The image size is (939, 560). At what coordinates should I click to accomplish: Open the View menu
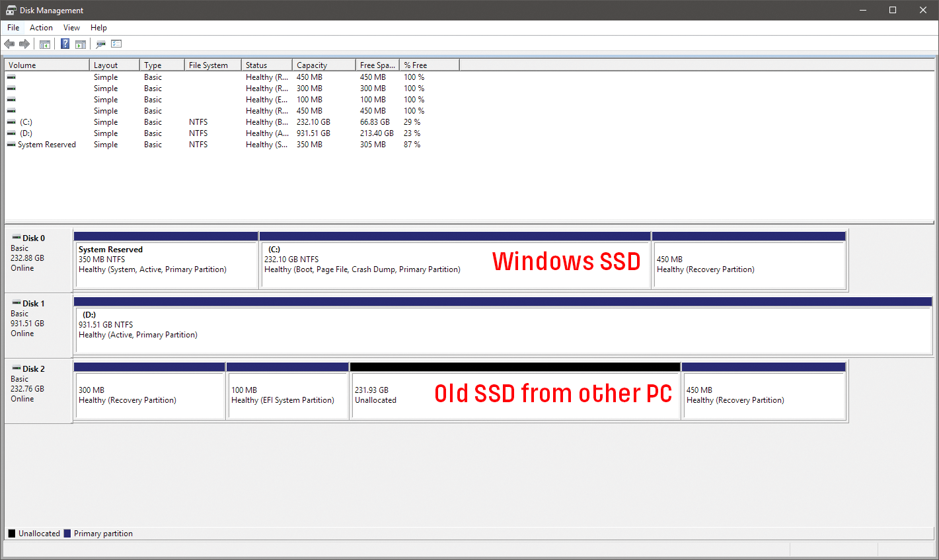click(71, 27)
